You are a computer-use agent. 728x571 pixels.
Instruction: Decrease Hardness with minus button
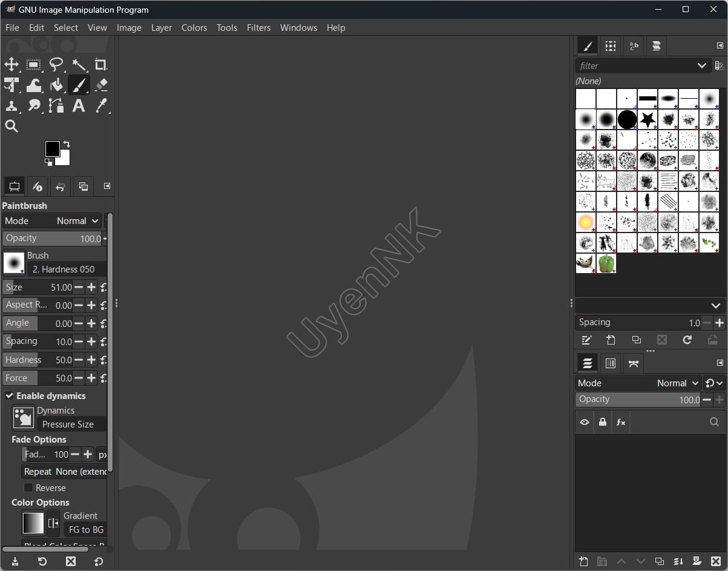[79, 360]
